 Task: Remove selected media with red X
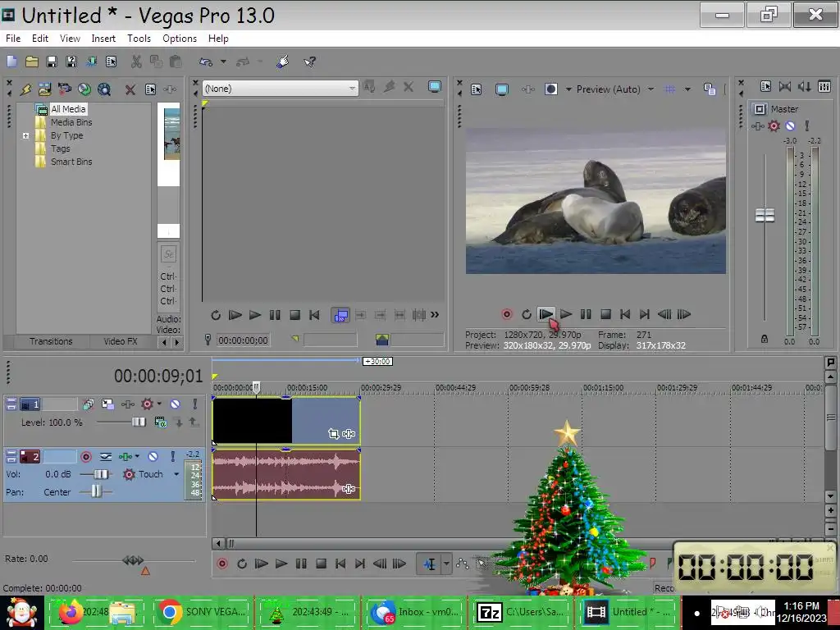[x=130, y=89]
